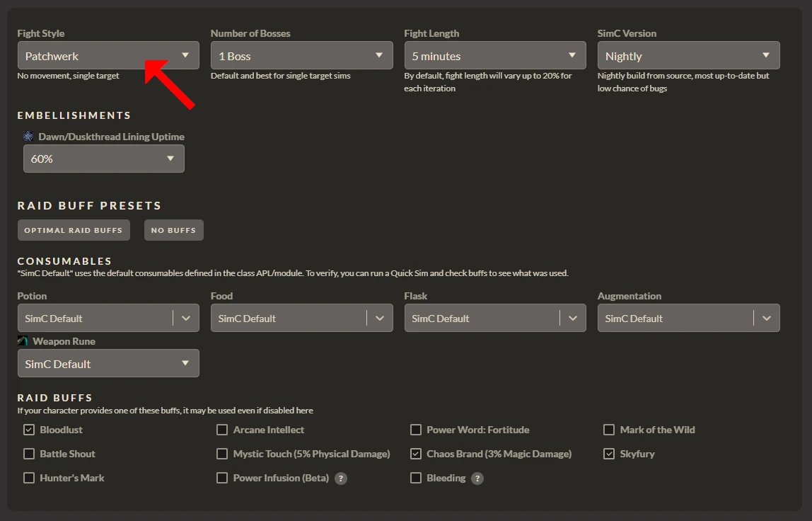Image resolution: width=812 pixels, height=521 pixels.
Task: Open the Fight Style Patchwerk dropdown
Action: 108,56
